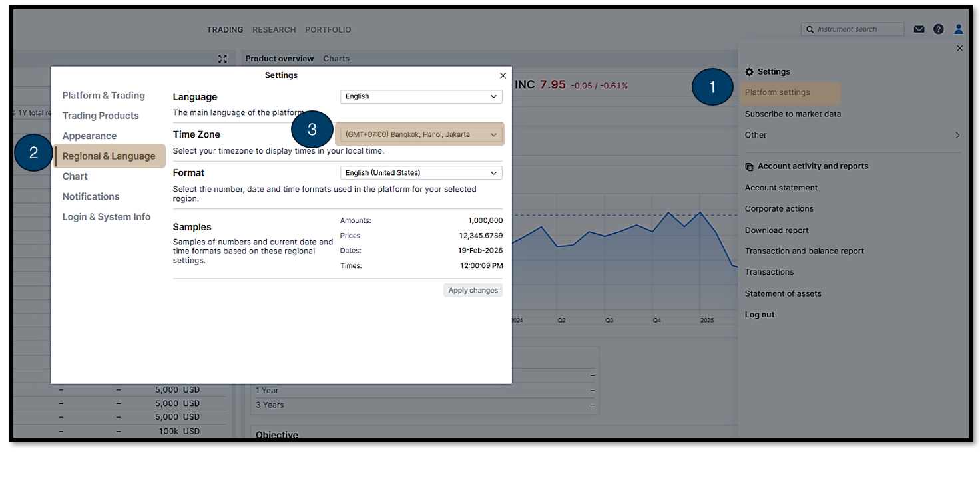Go to the RESEARCH menu tab
The image size is (980, 491).
pos(274,30)
